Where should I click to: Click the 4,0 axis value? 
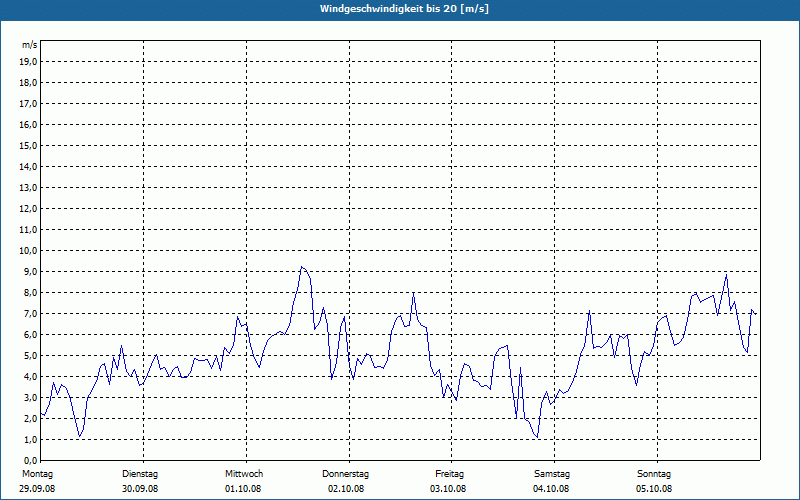pyautogui.click(x=30, y=377)
